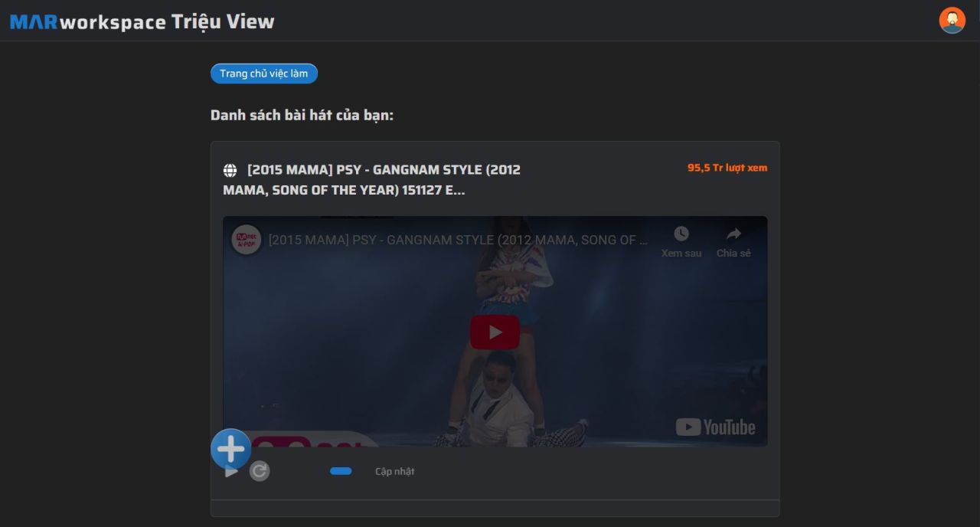Open the YouTube logo in player
The image size is (980, 527).
pyautogui.click(x=715, y=427)
